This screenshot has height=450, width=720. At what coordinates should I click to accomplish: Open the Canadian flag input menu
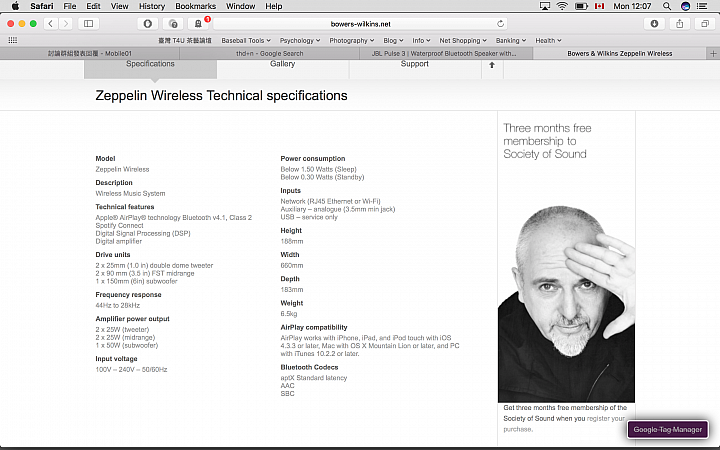tap(599, 6)
